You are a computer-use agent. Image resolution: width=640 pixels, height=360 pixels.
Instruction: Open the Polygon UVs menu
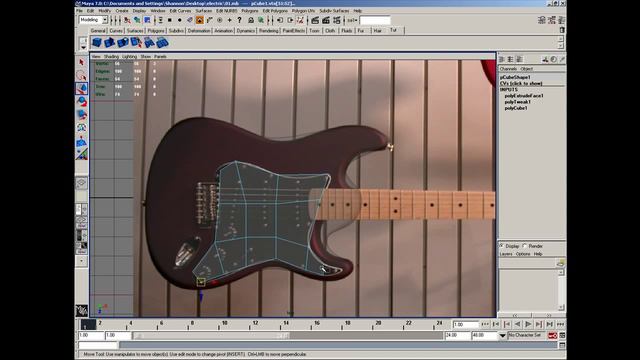tap(303, 11)
